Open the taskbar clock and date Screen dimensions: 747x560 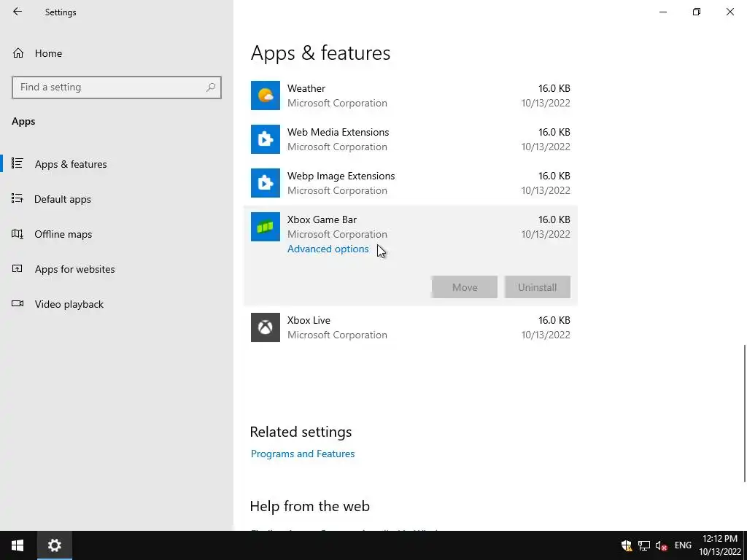(720, 545)
